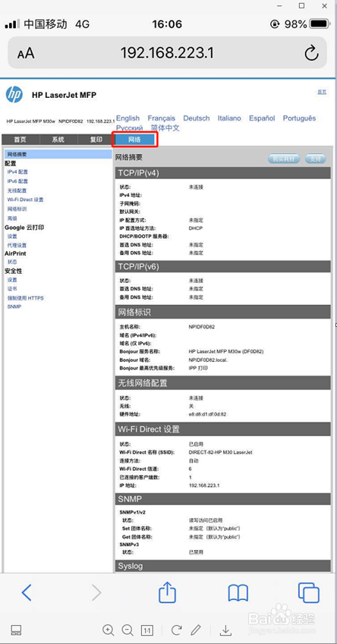
Task: Click the 购买耗材 button
Action: click(x=284, y=159)
